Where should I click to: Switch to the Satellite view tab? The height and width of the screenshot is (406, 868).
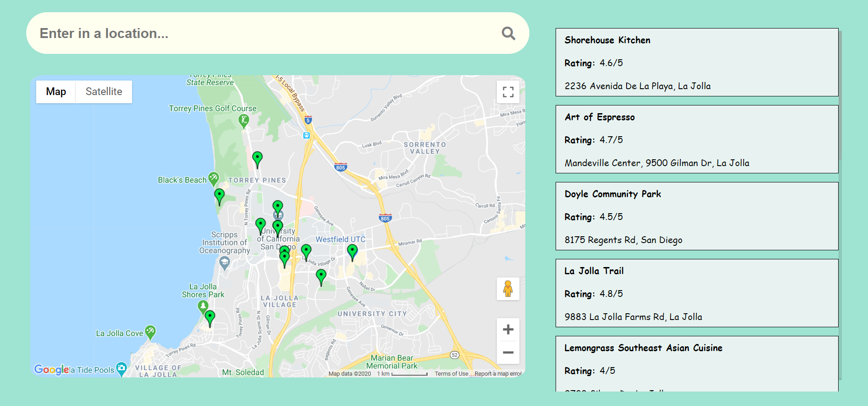[104, 91]
